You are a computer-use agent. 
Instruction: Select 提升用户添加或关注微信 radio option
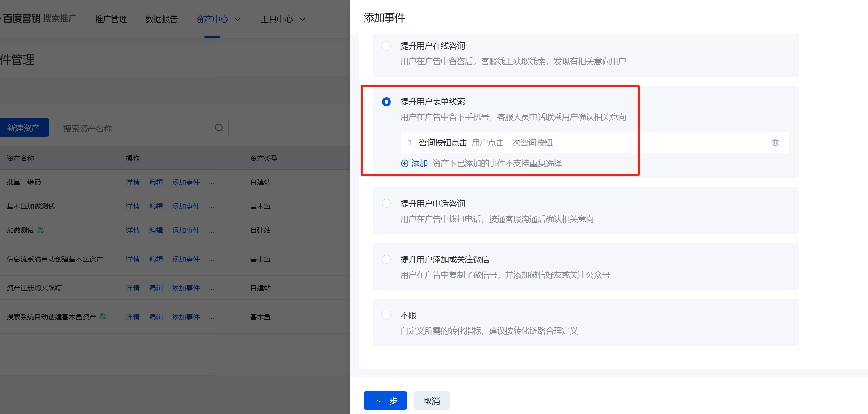(386, 259)
